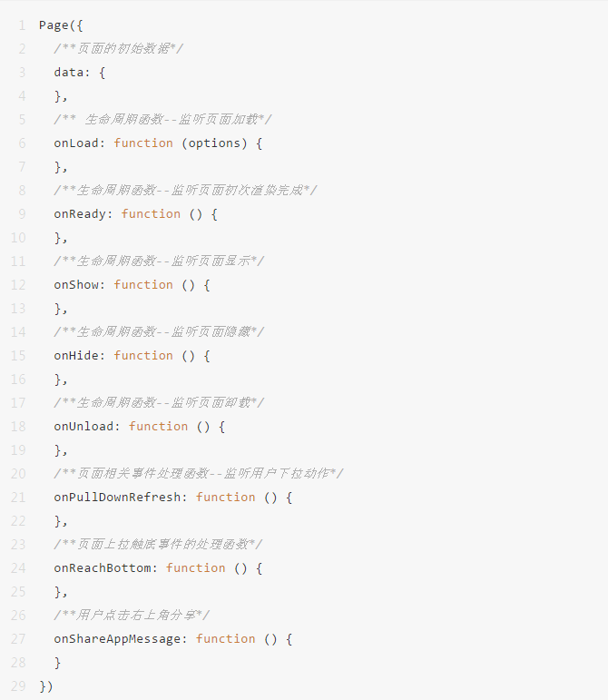Image resolution: width=608 pixels, height=700 pixels.
Task: Click the onShow property name
Action: 76,285
